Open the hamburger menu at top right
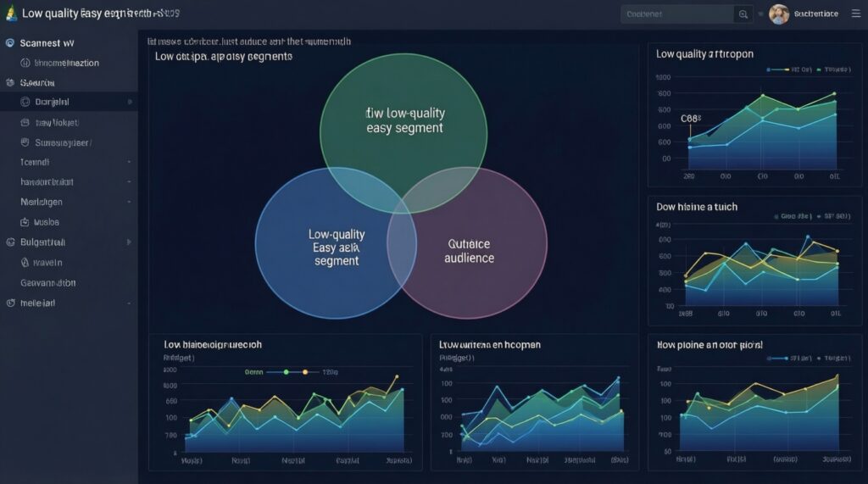The image size is (868, 484). coord(854,14)
